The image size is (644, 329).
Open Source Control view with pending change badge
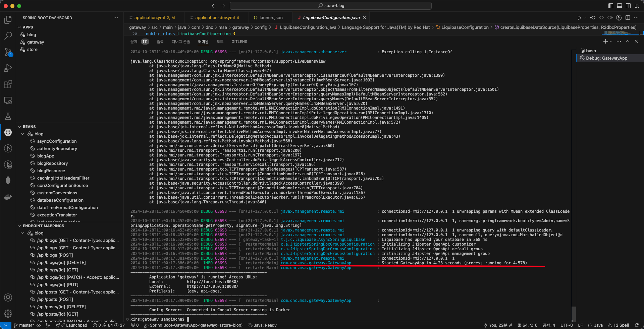(x=8, y=52)
